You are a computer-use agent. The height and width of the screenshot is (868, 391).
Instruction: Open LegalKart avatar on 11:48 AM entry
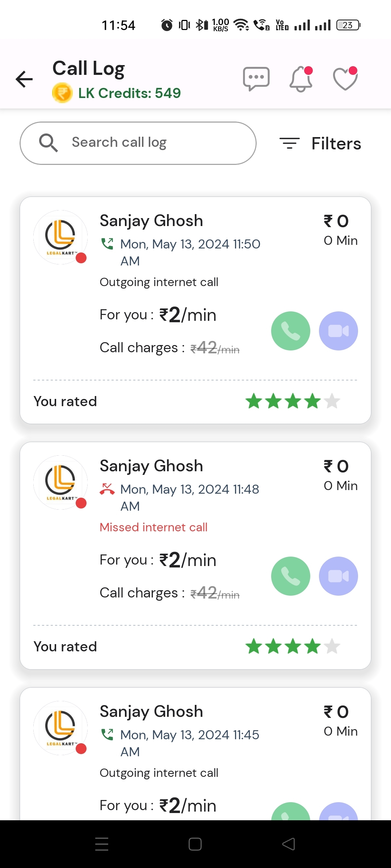click(x=60, y=482)
